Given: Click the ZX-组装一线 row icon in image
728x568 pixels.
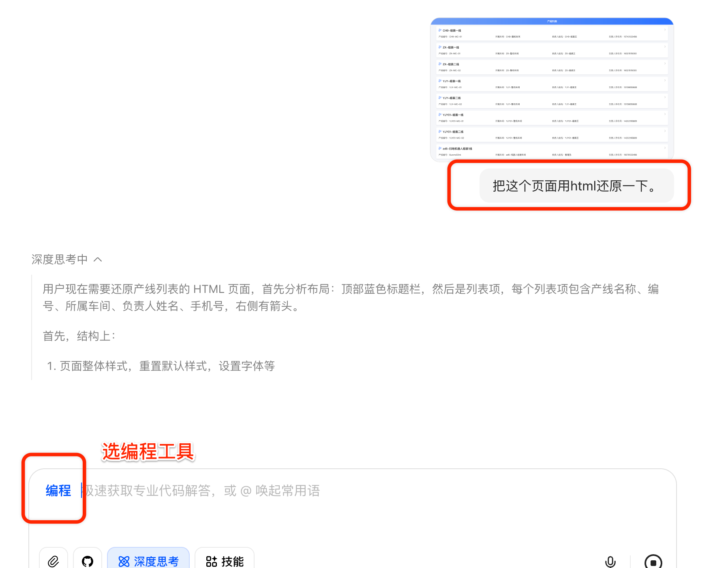Looking at the screenshot, I should click(x=440, y=47).
